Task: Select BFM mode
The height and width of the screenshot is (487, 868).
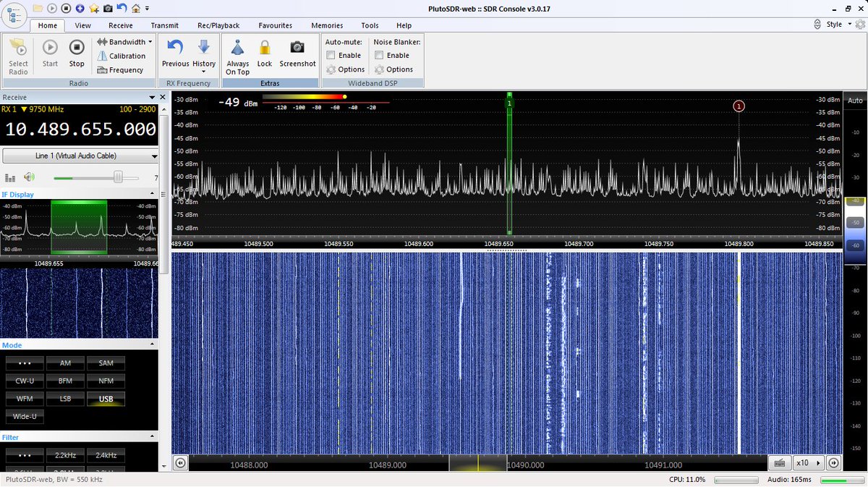Action: tap(65, 381)
